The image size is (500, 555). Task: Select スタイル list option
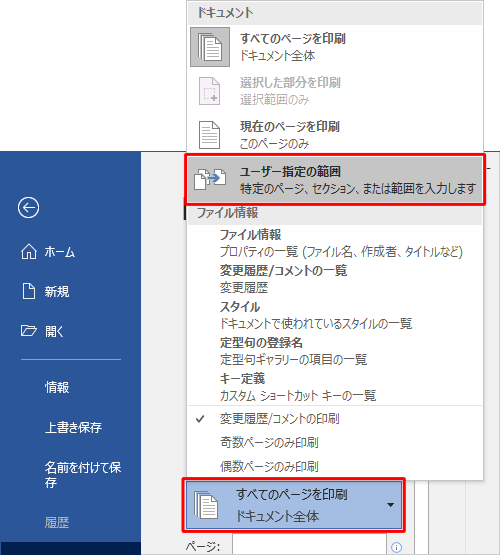coord(334,315)
